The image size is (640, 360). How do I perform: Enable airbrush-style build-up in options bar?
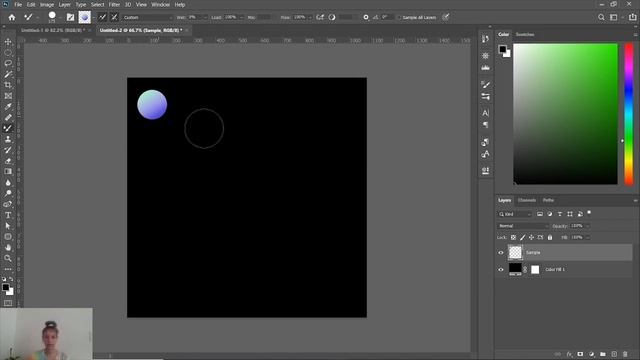pyautogui.click(x=320, y=17)
